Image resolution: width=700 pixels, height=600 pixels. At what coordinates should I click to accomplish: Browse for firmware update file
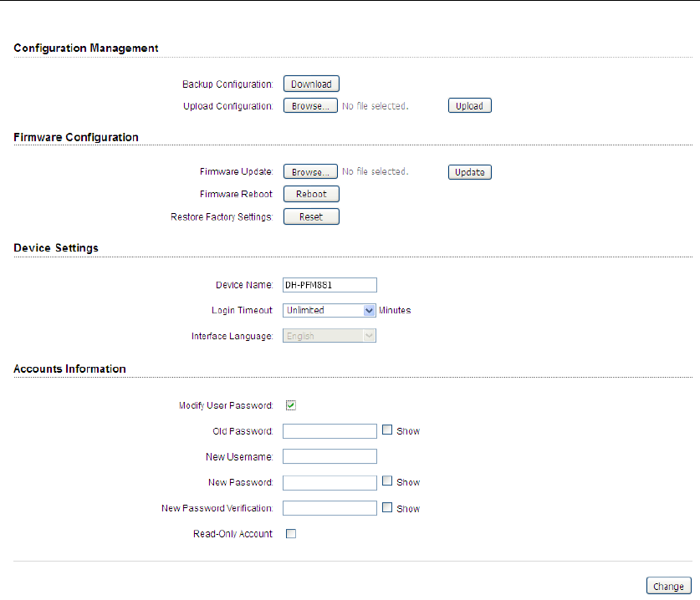point(310,172)
